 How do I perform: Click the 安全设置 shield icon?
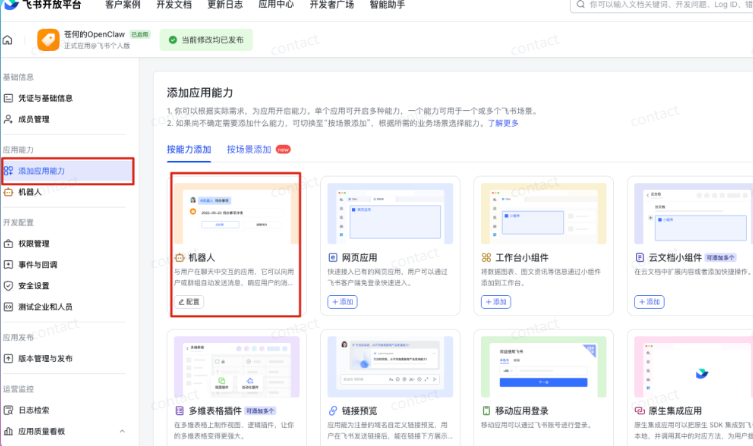click(9, 285)
